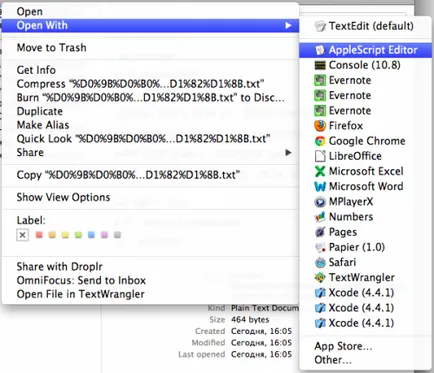Move the file to Trash
Screen dimensions: 434x373
click(150, 48)
